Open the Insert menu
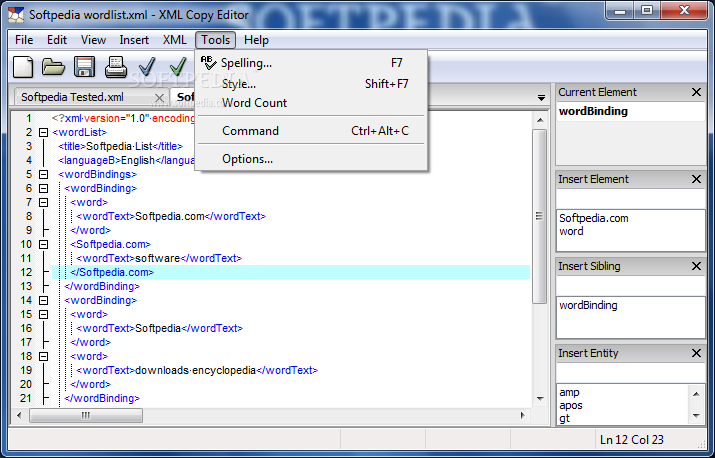 click(134, 40)
